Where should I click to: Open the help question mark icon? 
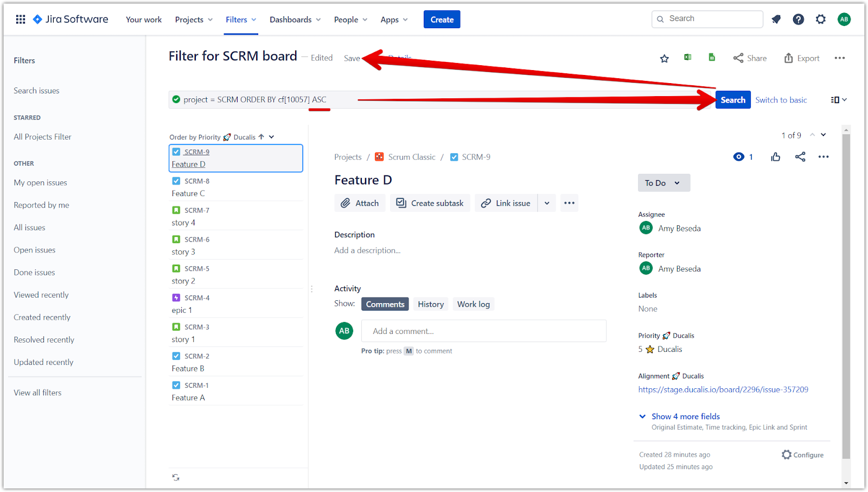click(x=798, y=20)
